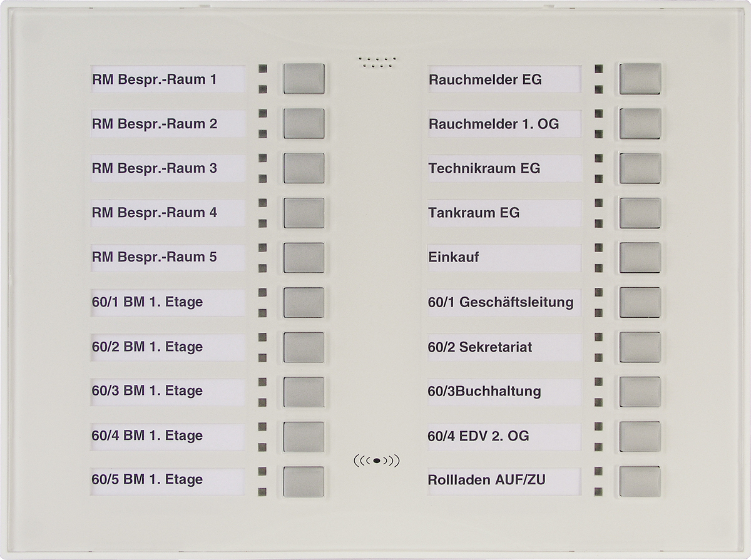Select the 60/1 Geschäftsleitung label

point(504,302)
